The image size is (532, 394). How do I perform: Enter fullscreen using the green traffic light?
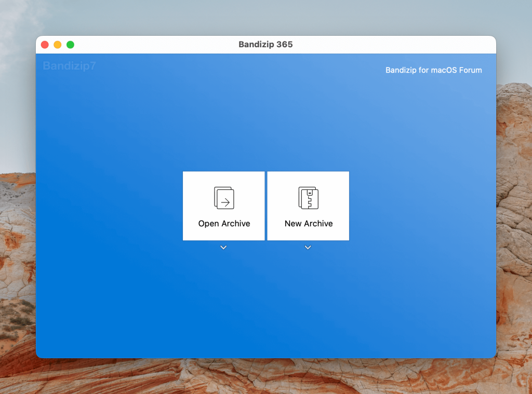tap(70, 45)
